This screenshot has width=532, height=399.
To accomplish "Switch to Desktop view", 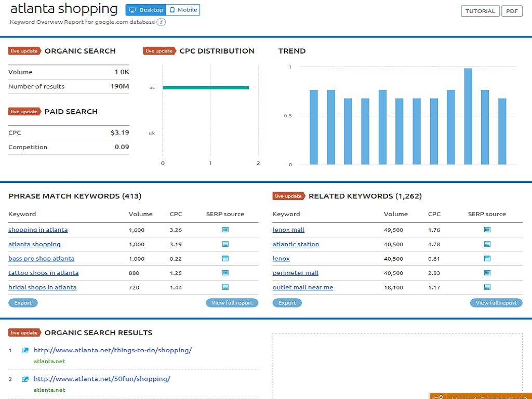I will click(x=146, y=10).
